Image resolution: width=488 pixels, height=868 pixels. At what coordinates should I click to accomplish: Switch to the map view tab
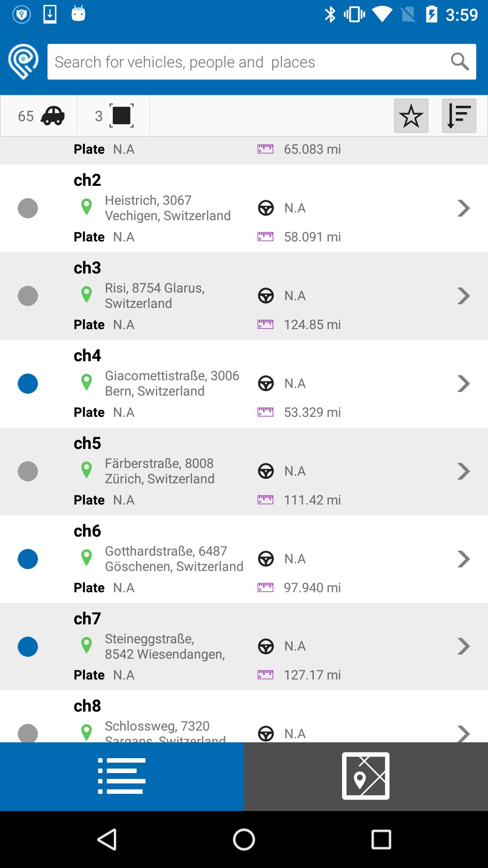pos(366,776)
